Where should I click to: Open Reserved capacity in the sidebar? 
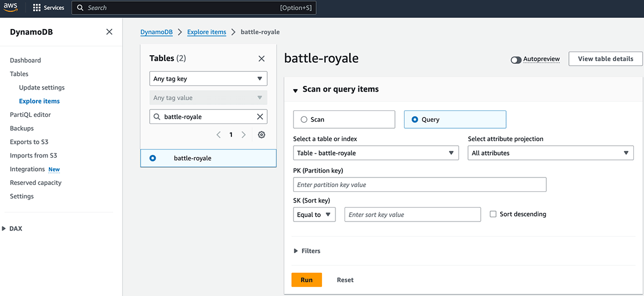[x=35, y=183]
